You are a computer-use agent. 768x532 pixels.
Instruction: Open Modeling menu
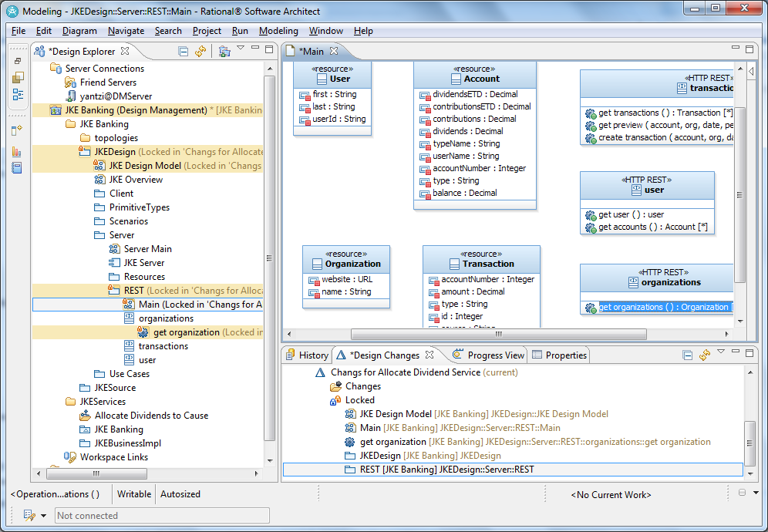(278, 30)
